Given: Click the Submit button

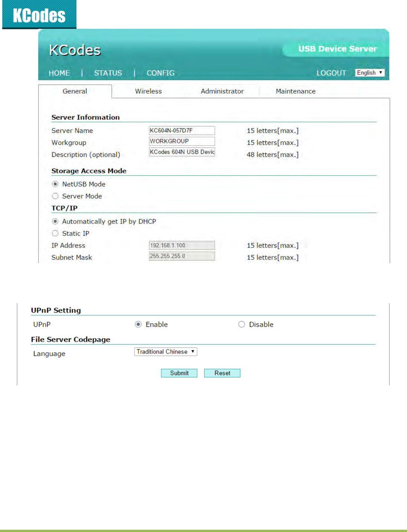Looking at the screenshot, I should (x=179, y=373).
